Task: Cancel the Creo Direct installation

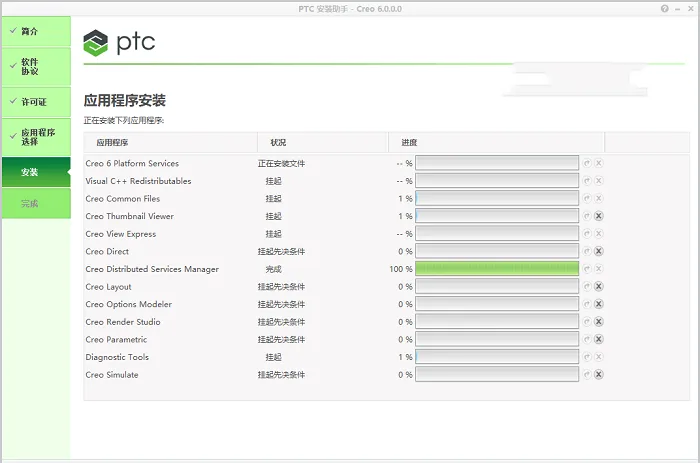Action: point(599,251)
